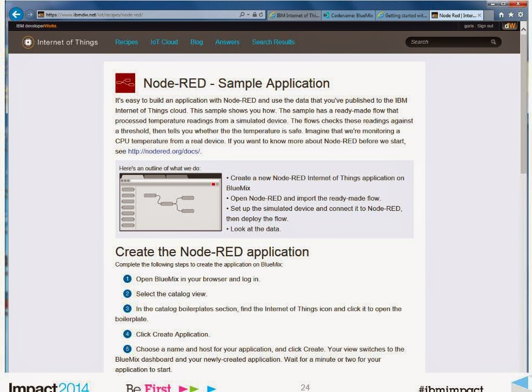Open the Search Results menu item
The image size is (532, 392).
273,42
